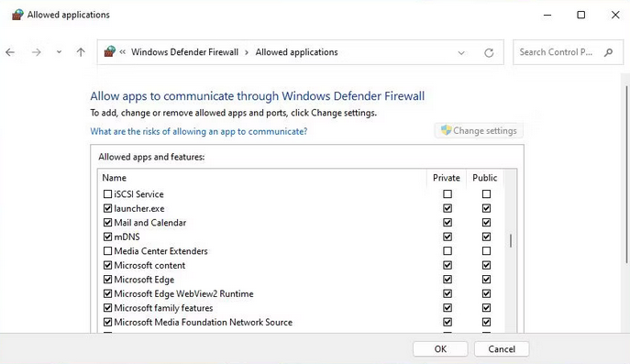Toggle Public for Media Foundation Network Source
This screenshot has width=630, height=364.
tap(486, 322)
